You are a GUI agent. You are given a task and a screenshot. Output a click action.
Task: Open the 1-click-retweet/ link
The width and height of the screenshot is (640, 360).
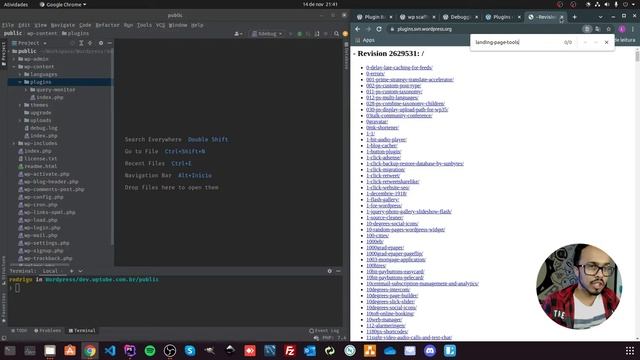click(x=383, y=176)
